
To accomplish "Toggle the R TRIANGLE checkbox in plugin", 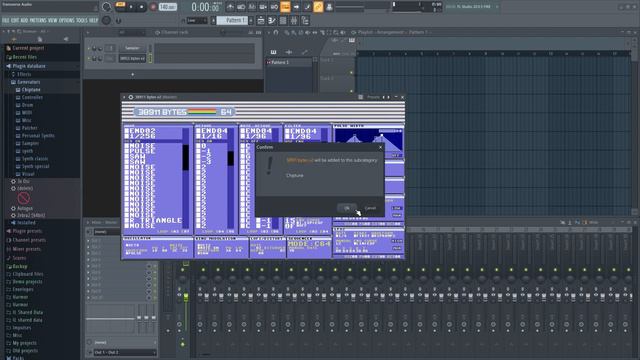I will tap(127, 220).
